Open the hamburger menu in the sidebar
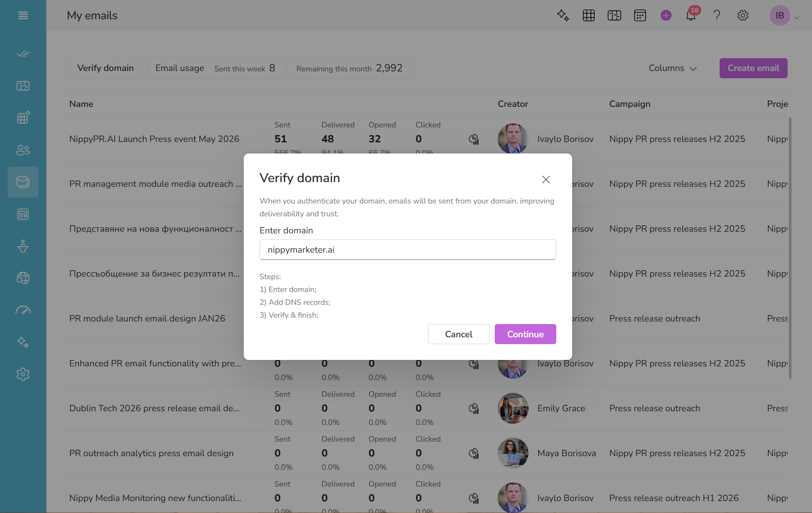The width and height of the screenshot is (812, 513). 23,15
